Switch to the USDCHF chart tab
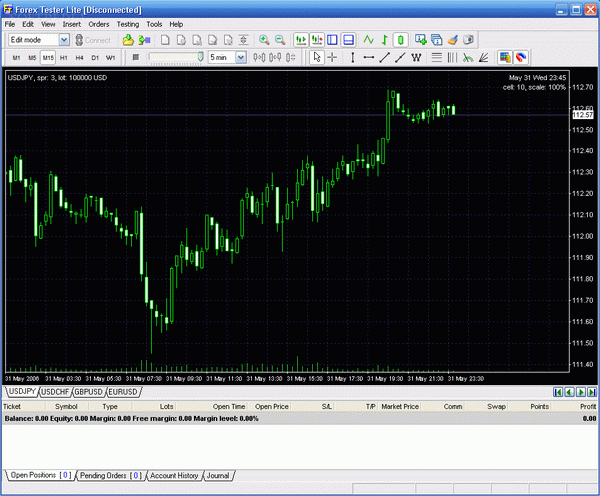This screenshot has width=600, height=496. (55, 392)
